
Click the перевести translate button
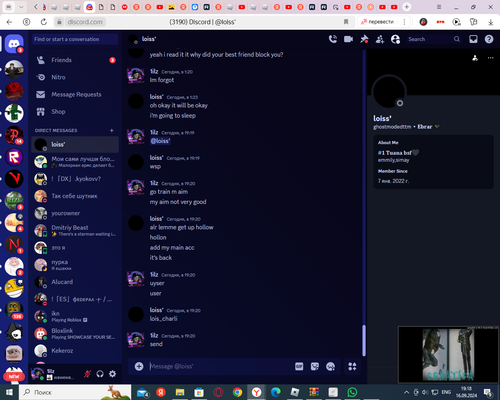[x=378, y=22]
